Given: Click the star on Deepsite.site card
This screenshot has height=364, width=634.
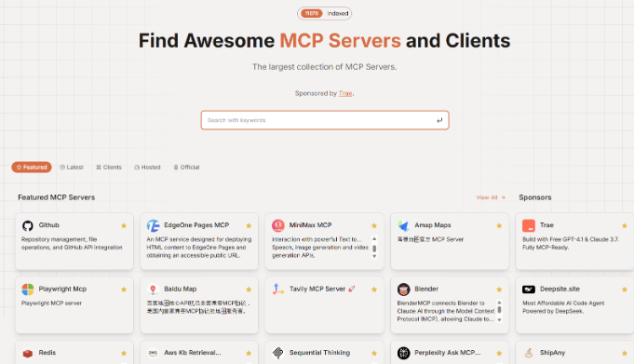Looking at the screenshot, I should pos(625,290).
